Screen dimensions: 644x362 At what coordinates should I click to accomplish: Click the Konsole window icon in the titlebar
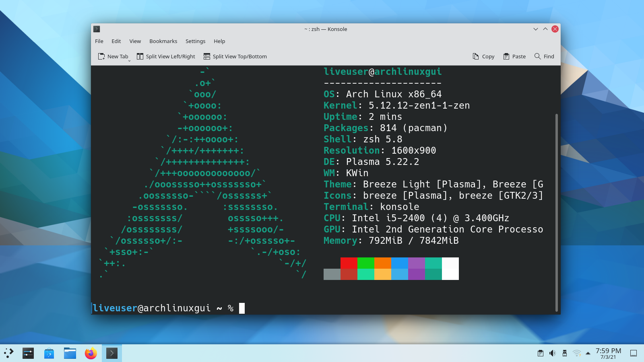(97, 29)
